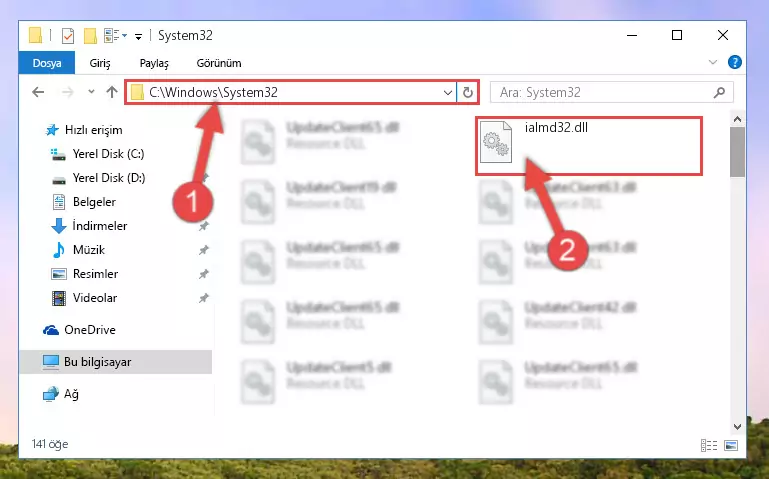This screenshot has width=769, height=479.
Task: Expand the ribbon with the chevron
Action: tap(713, 62)
